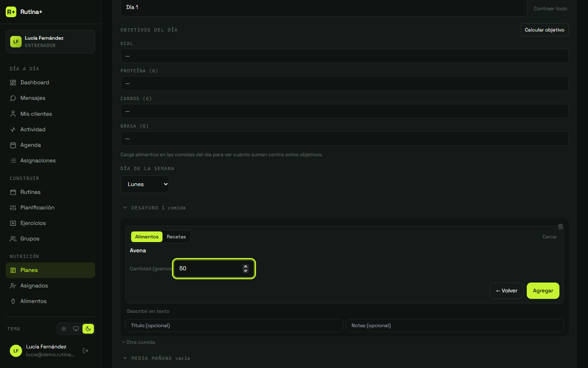Image resolution: width=588 pixels, height=368 pixels.
Task: Open Planes via its document icon
Action: point(13,270)
